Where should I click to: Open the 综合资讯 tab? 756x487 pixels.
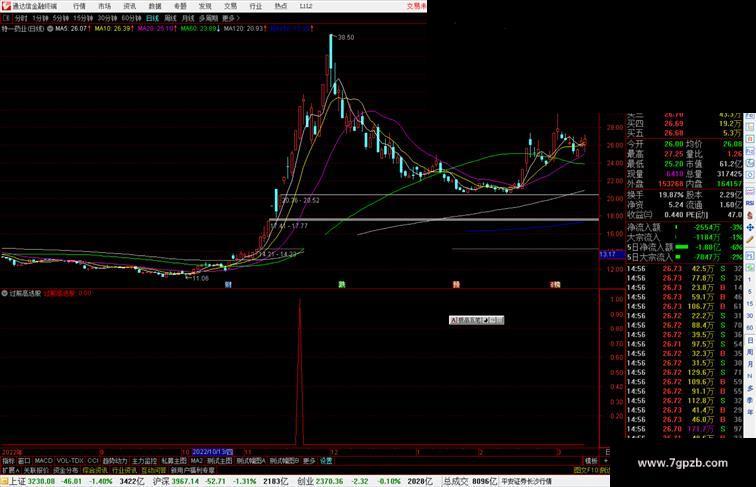(95, 470)
